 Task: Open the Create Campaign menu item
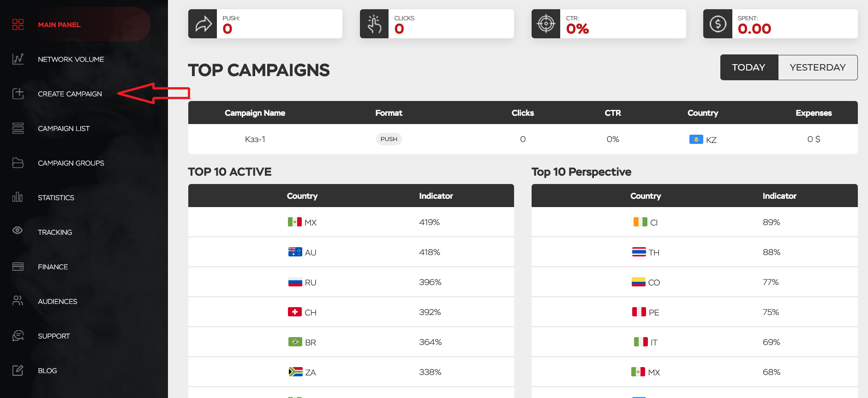pyautogui.click(x=70, y=94)
